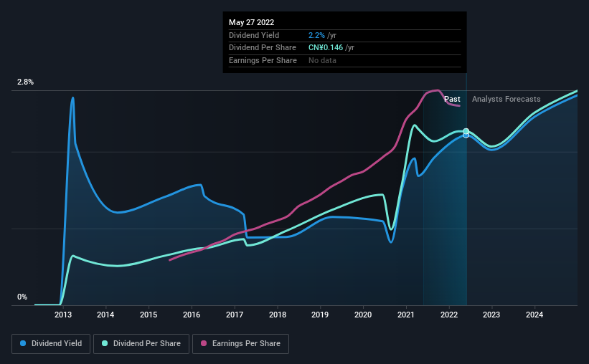
Task: Click the 'Dividend Per Share' row label in tooltip
Action: click(x=262, y=48)
